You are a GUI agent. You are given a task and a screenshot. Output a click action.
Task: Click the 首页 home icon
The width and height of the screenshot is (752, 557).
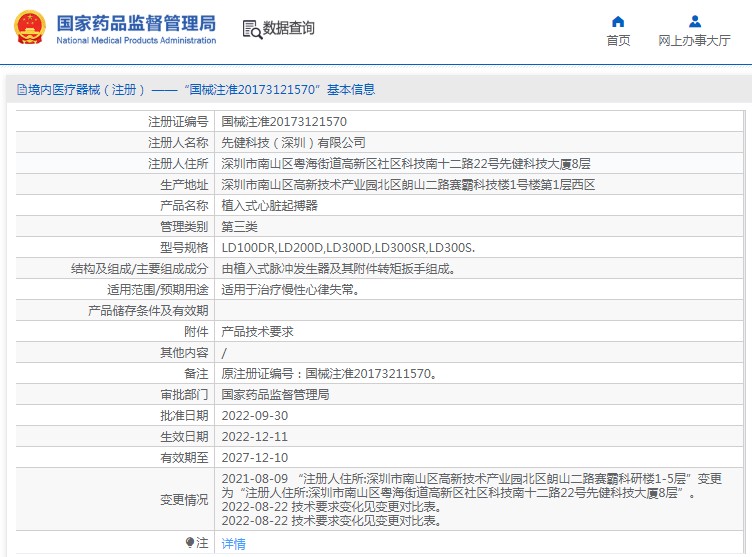click(618, 22)
